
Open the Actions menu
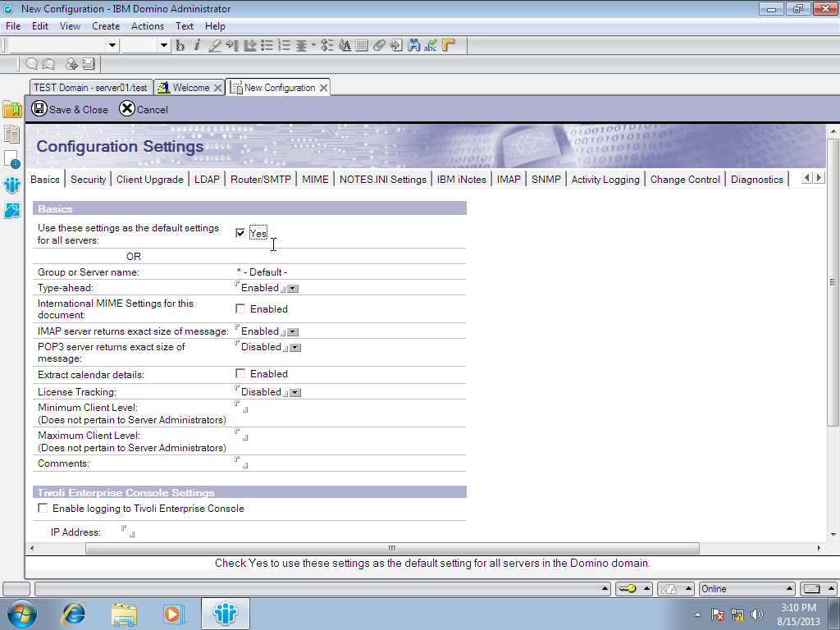click(148, 26)
